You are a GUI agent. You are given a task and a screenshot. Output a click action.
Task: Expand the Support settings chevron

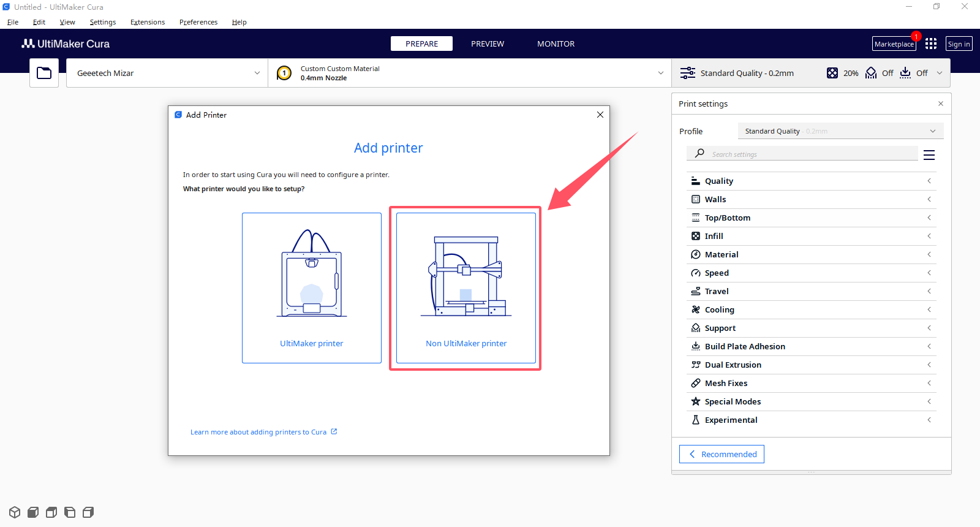click(929, 328)
